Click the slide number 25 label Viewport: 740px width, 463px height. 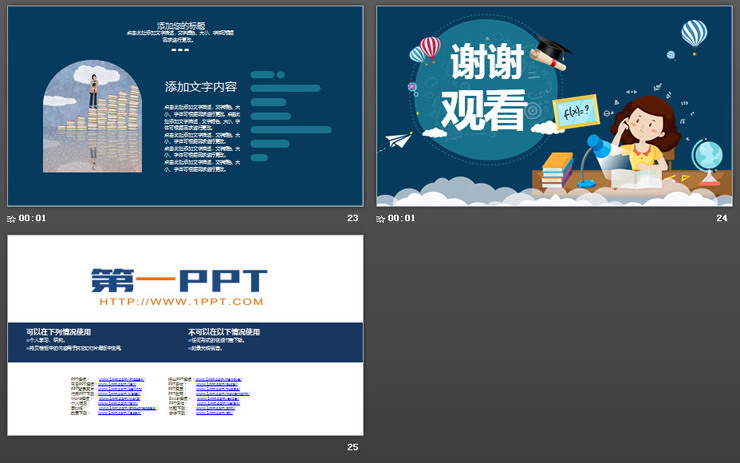(353, 447)
